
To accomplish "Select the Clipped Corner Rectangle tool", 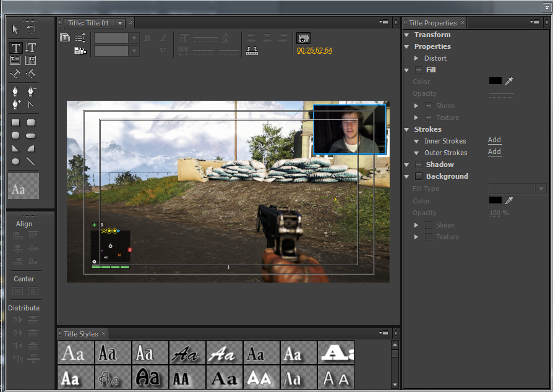I will tap(15, 135).
